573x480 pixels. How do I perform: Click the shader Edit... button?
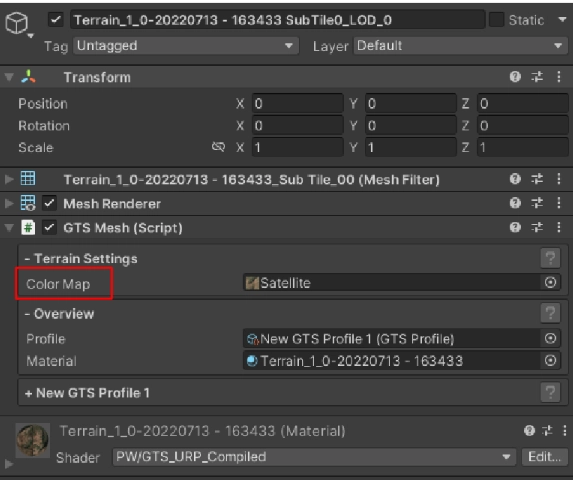(544, 457)
